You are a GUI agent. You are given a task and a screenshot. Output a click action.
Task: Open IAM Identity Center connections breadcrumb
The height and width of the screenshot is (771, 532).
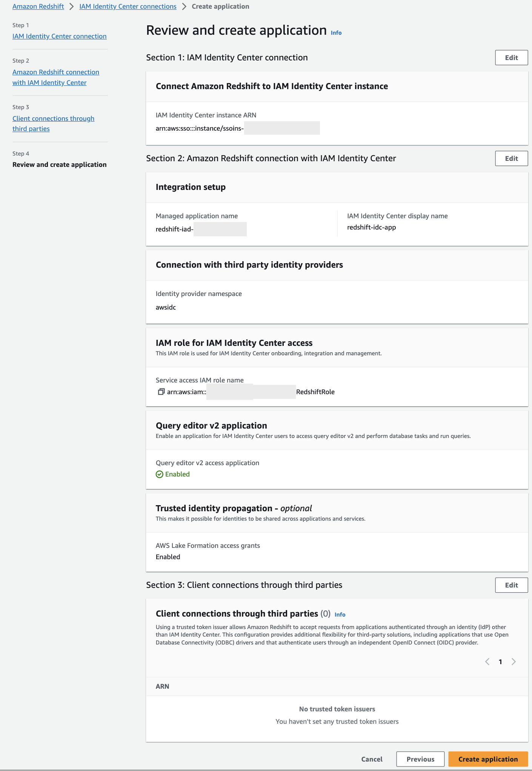(x=128, y=6)
